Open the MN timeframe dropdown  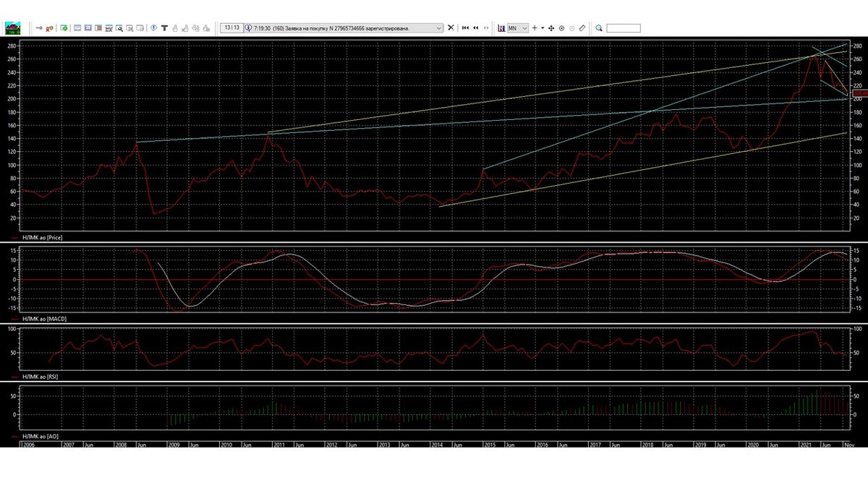(x=518, y=27)
